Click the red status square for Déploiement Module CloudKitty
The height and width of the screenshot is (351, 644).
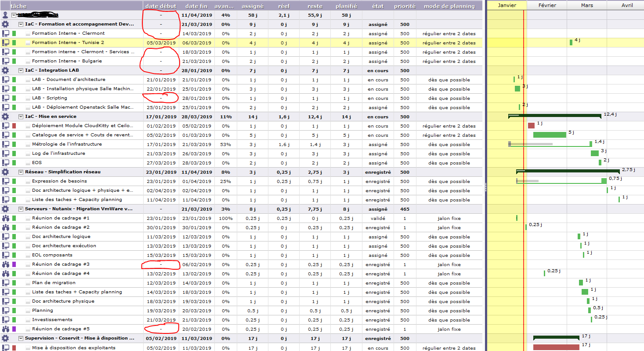tap(14, 126)
